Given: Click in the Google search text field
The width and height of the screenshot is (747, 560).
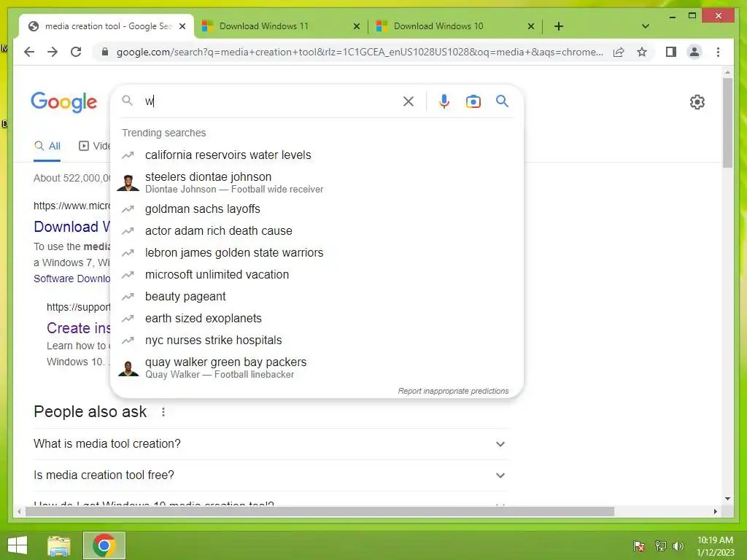Looking at the screenshot, I should pyautogui.click(x=271, y=101).
